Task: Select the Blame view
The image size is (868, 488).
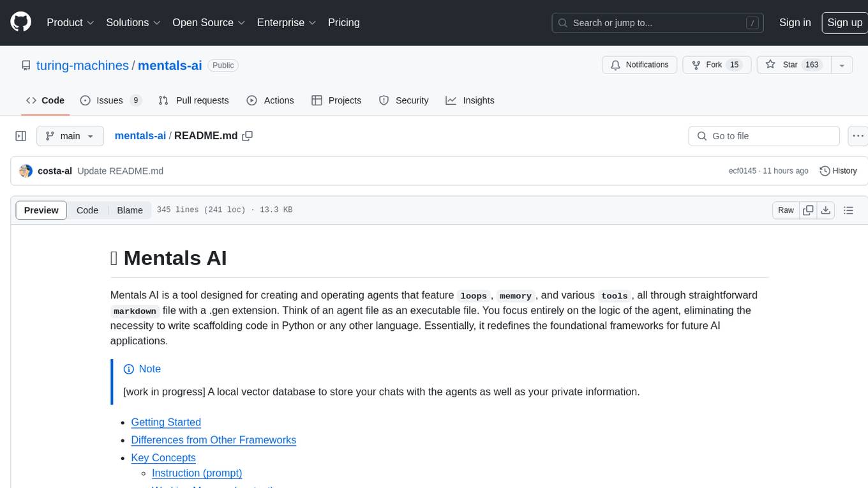Action: pyautogui.click(x=130, y=210)
